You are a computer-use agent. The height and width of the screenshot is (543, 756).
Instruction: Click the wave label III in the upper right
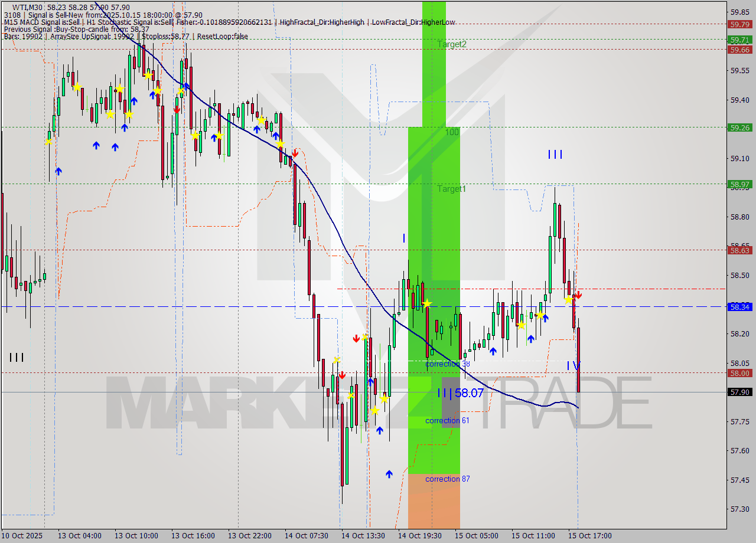[x=554, y=154]
